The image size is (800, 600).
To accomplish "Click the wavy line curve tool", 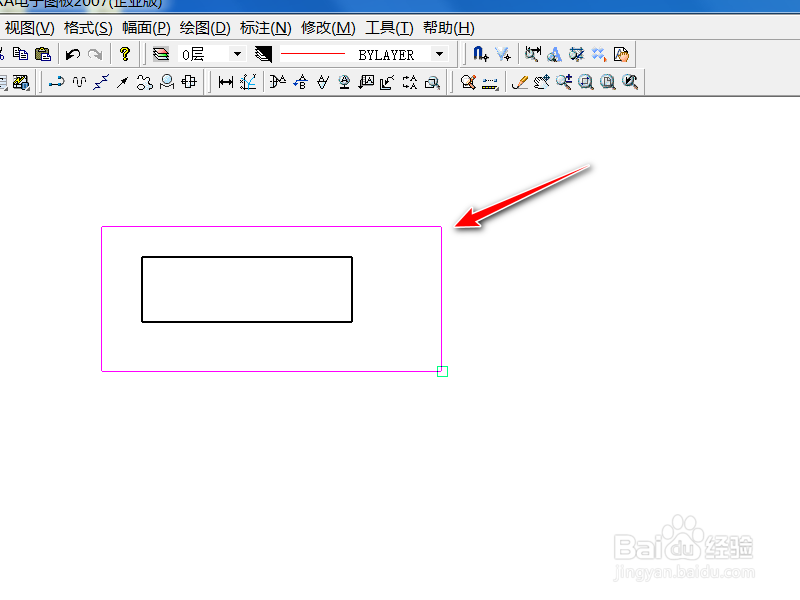I will [79, 82].
